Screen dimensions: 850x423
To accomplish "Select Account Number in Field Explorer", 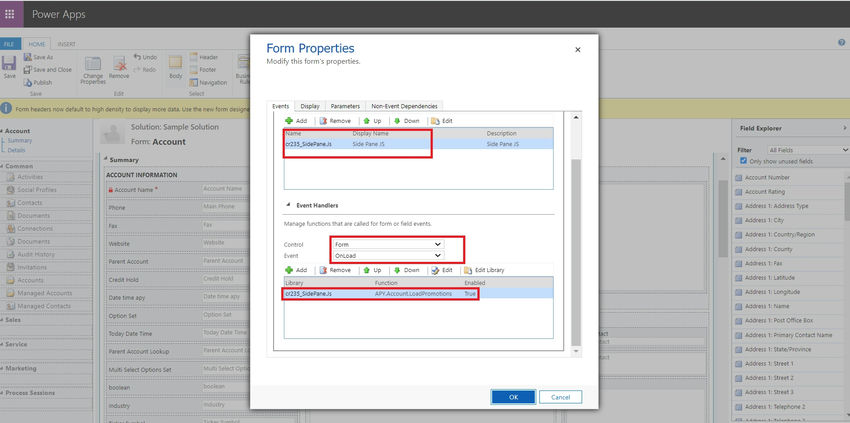I will point(767,177).
